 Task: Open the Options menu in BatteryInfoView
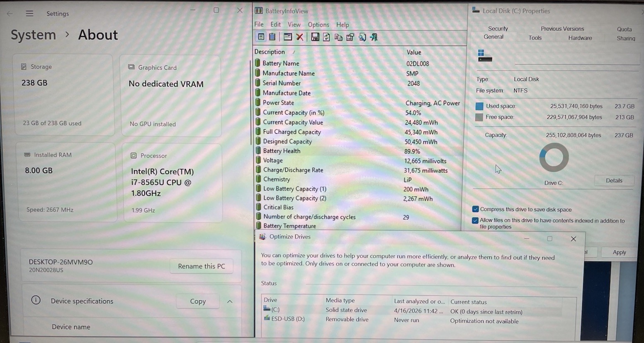(x=318, y=24)
